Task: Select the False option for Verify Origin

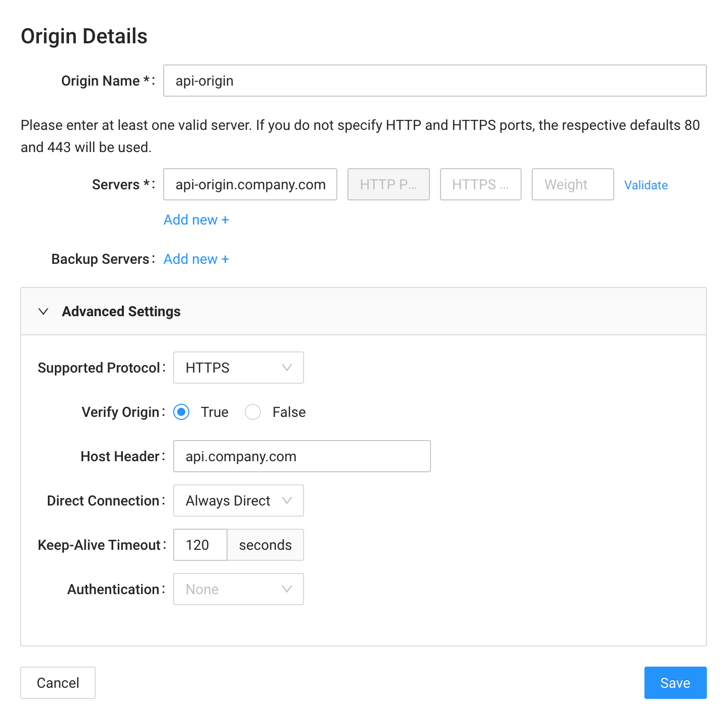Action: click(253, 412)
